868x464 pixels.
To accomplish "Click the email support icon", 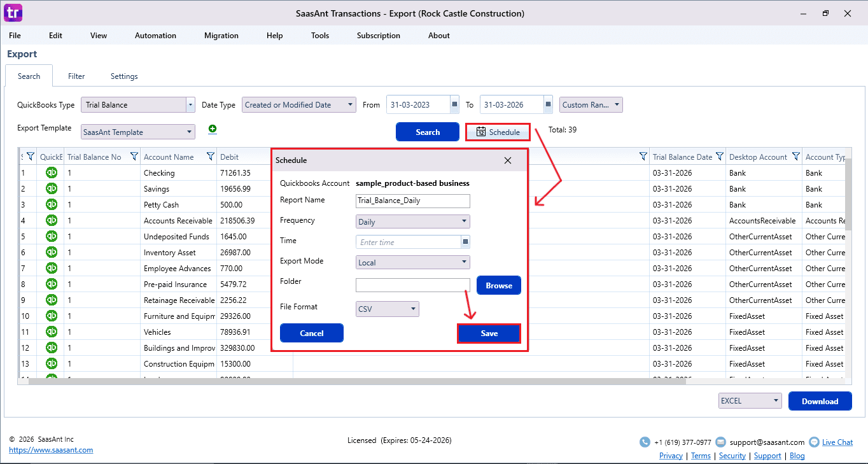I will [720, 442].
